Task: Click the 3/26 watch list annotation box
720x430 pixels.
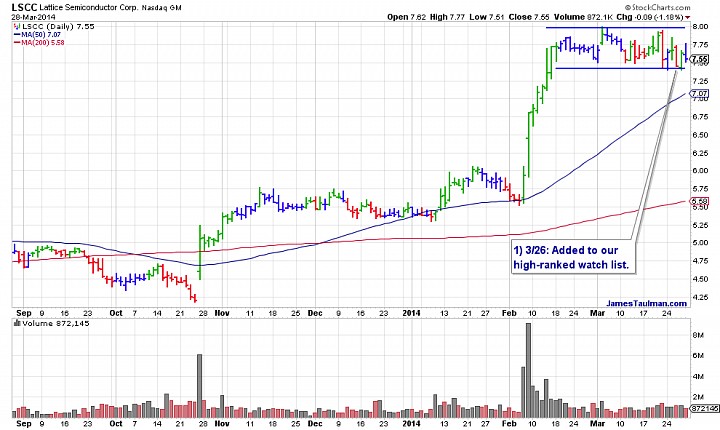Action: coord(574,257)
